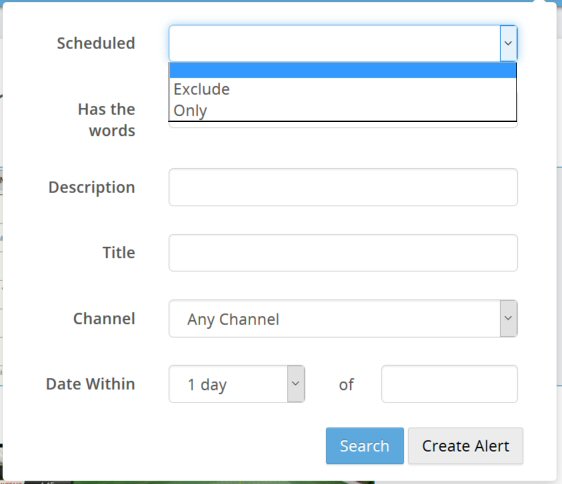
Task: Open the Any Channel dropdown
Action: coord(343,318)
